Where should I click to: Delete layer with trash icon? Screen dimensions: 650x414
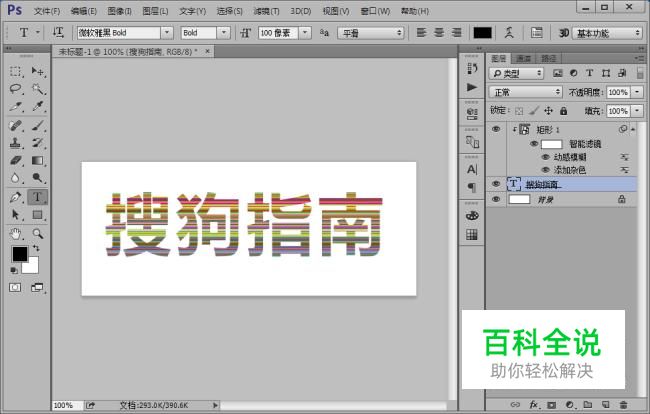click(623, 404)
